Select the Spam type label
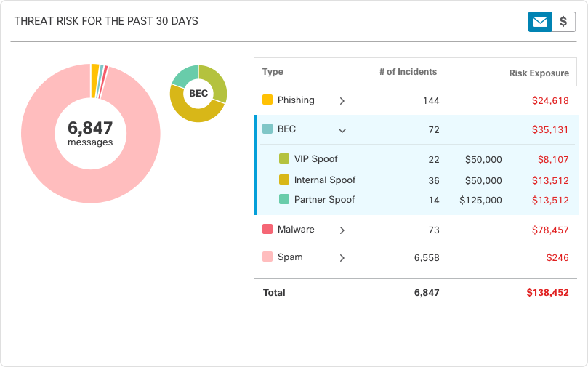588x367 pixels. (x=290, y=257)
